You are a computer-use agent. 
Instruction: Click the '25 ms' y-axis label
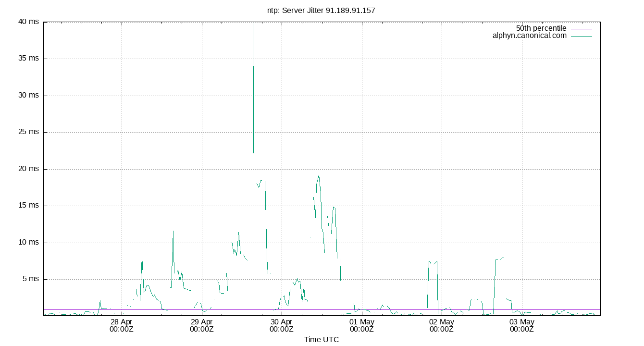(28, 132)
